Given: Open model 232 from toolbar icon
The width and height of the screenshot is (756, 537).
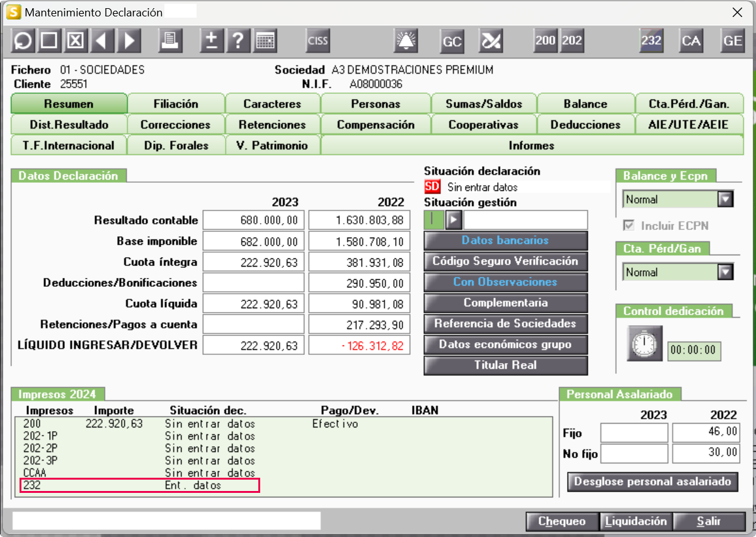Looking at the screenshot, I should pyautogui.click(x=651, y=41).
